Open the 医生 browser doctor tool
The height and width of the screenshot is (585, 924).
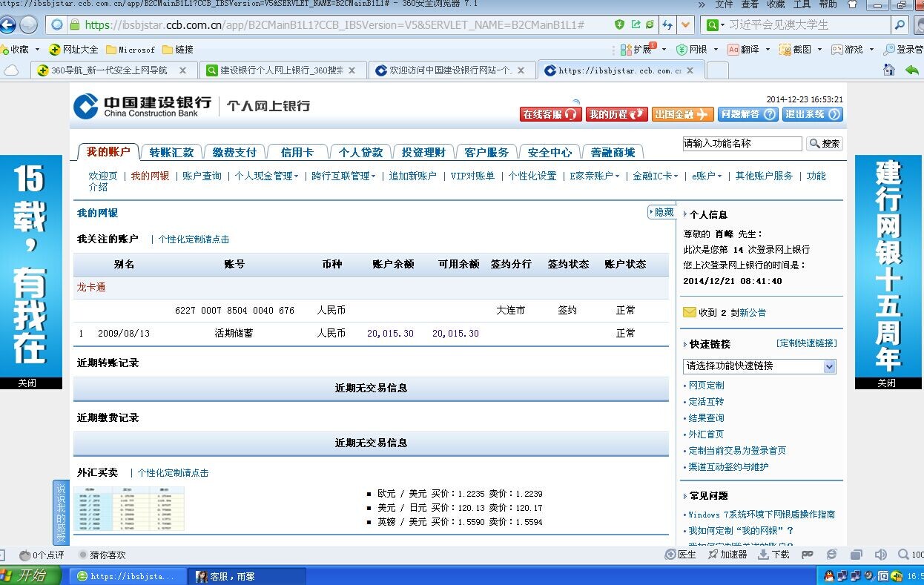click(680, 555)
